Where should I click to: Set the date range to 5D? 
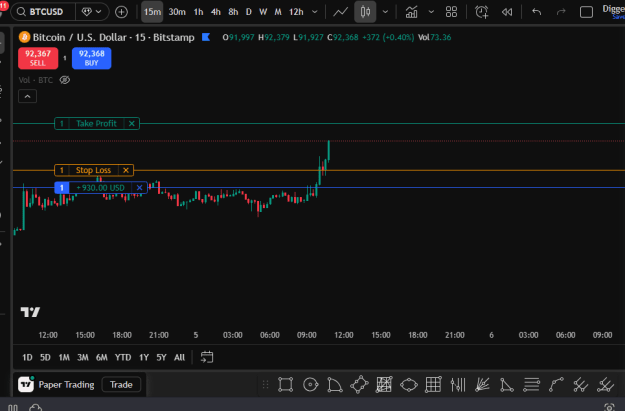45,358
